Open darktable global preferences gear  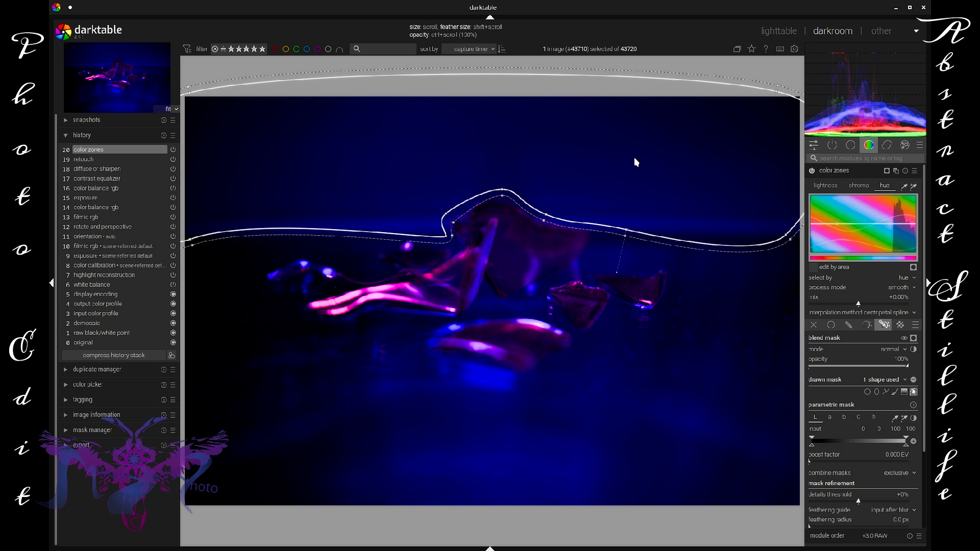tap(794, 49)
